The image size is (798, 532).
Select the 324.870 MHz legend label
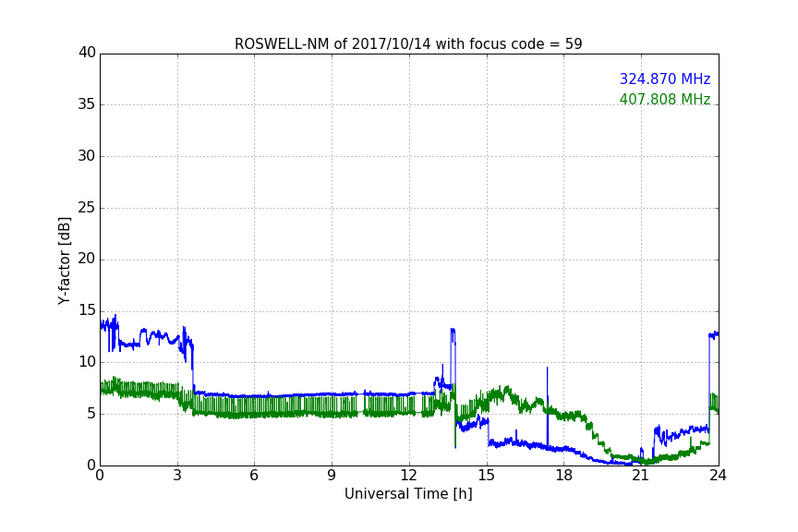click(665, 79)
